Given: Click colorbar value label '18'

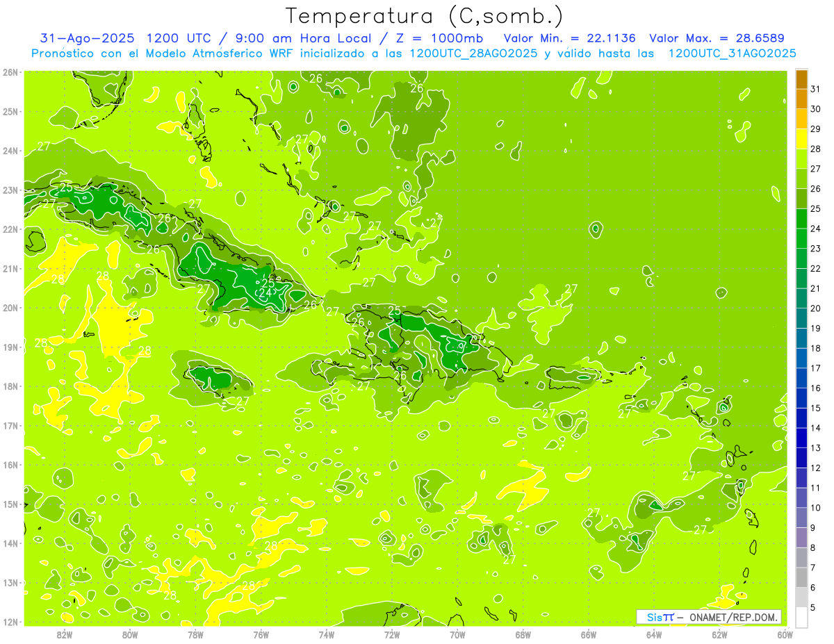Looking at the screenshot, I should click(x=816, y=348).
